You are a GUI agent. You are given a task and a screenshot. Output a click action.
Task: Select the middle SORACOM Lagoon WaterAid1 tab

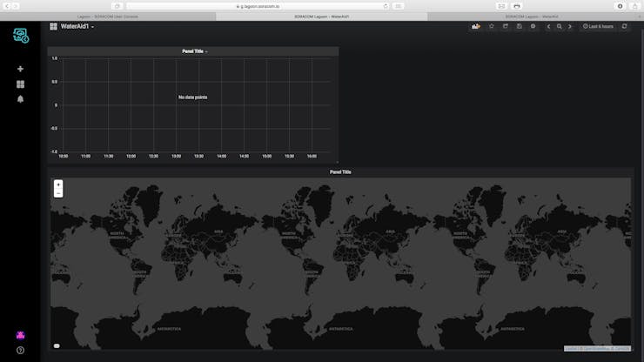[322, 17]
